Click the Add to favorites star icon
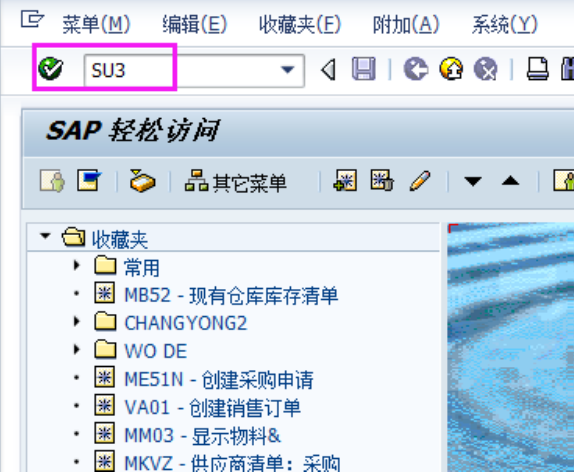The image size is (574, 472). click(x=345, y=180)
